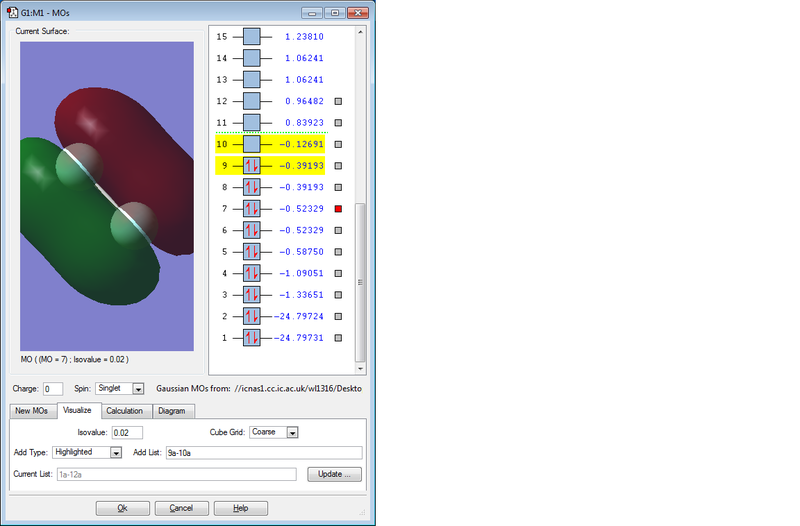This screenshot has width=800, height=526.
Task: Select the occupancy box of LUMO orbital 10
Action: coord(252,144)
